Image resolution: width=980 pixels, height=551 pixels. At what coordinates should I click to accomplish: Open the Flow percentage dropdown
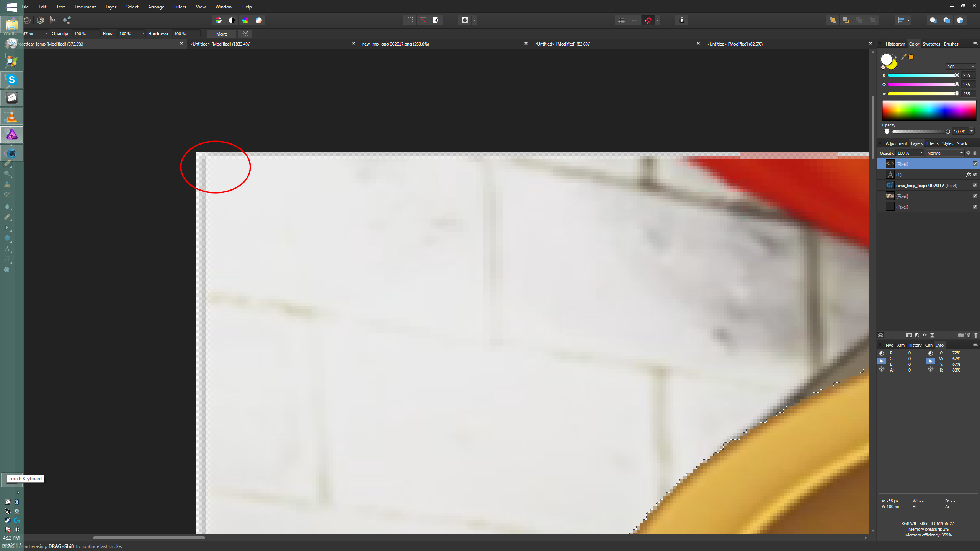click(143, 34)
